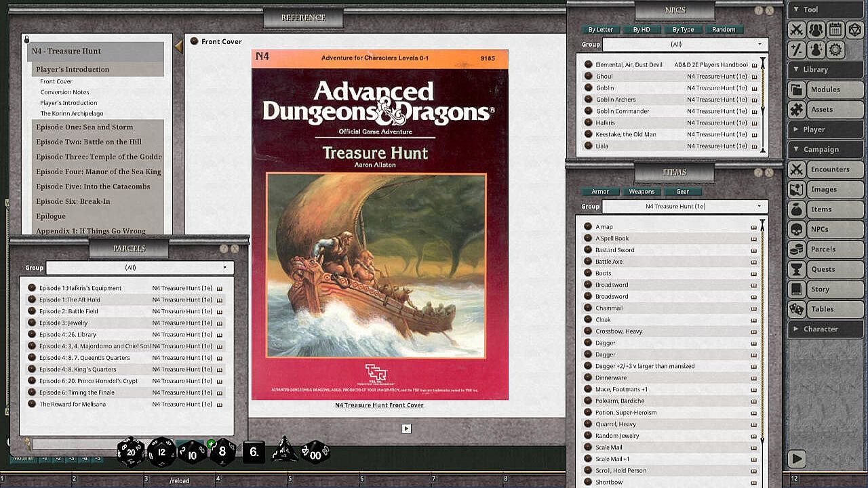Open the Modifiers plus/minus tool
Image resolution: width=868 pixels, height=488 pixels.
coord(796,49)
